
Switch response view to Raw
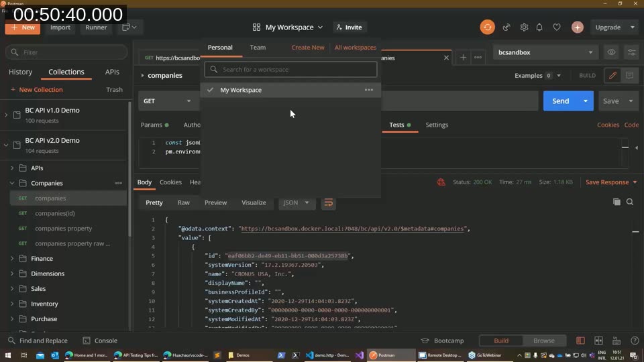click(x=184, y=202)
